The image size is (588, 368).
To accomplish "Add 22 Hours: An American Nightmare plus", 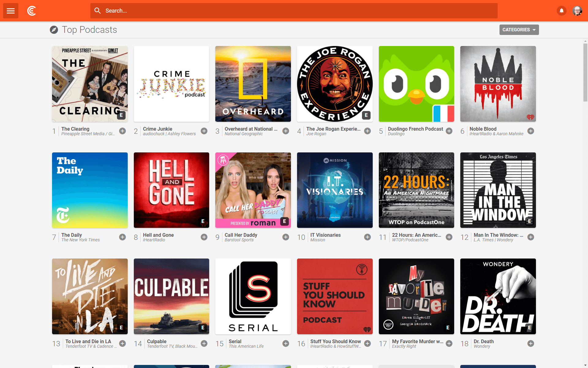I will pyautogui.click(x=449, y=237).
